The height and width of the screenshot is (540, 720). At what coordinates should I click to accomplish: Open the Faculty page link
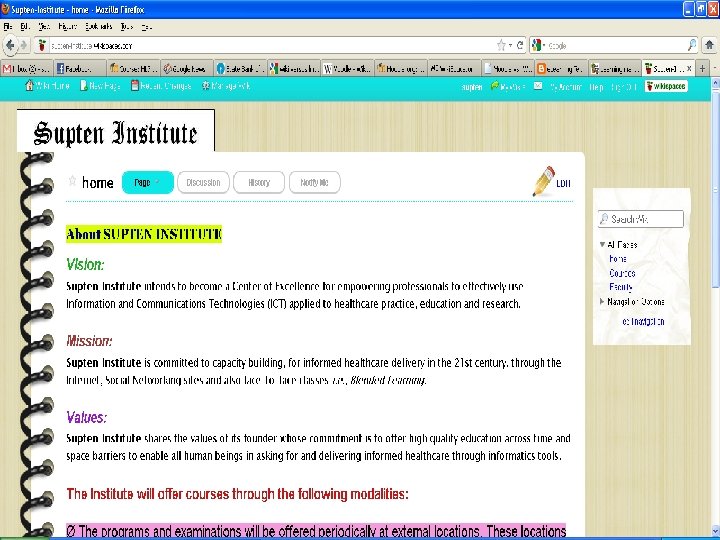[621, 287]
